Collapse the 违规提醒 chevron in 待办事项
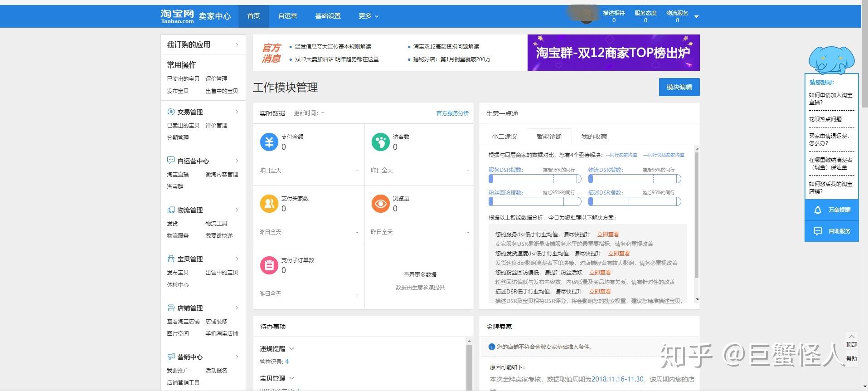 (291, 349)
